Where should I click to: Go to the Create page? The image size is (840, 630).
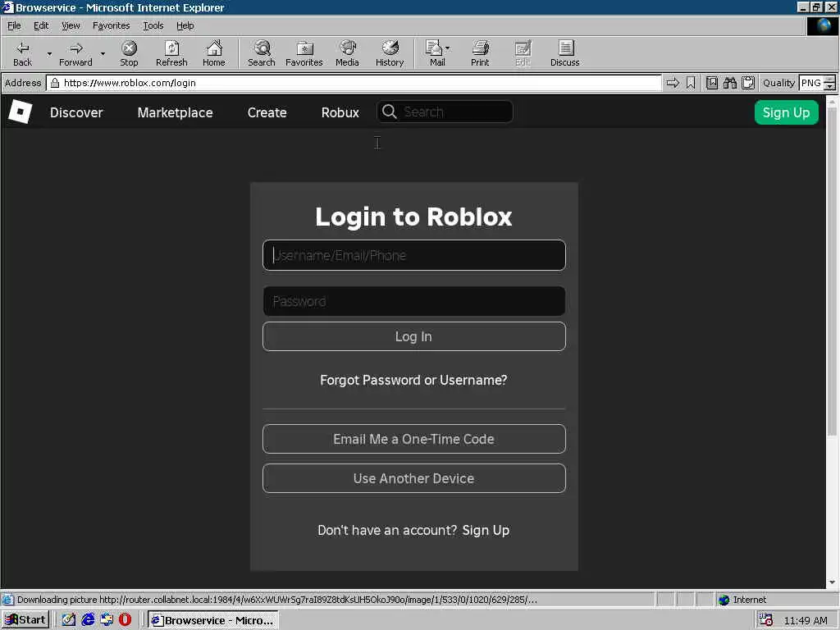(267, 112)
